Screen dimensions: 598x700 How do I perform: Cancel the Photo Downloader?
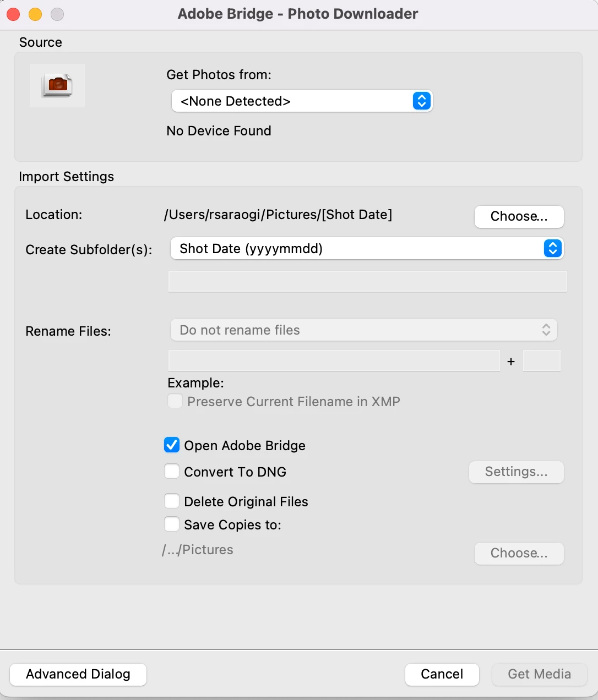[442, 674]
